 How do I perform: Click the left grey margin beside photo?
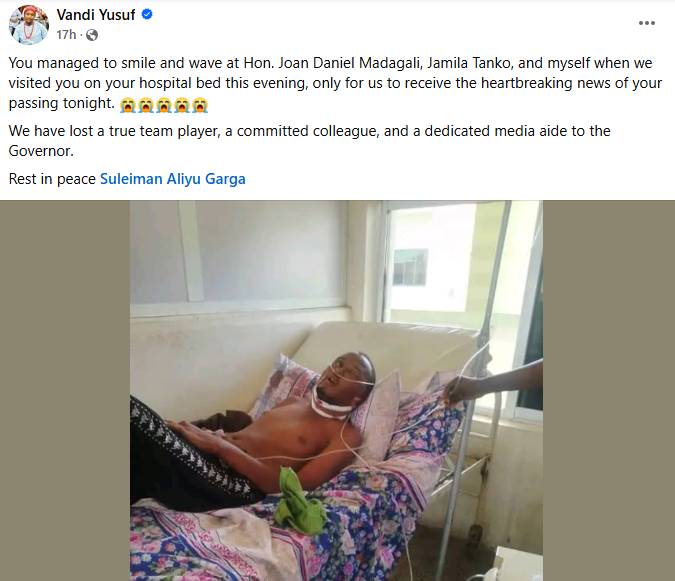[x=65, y=390]
